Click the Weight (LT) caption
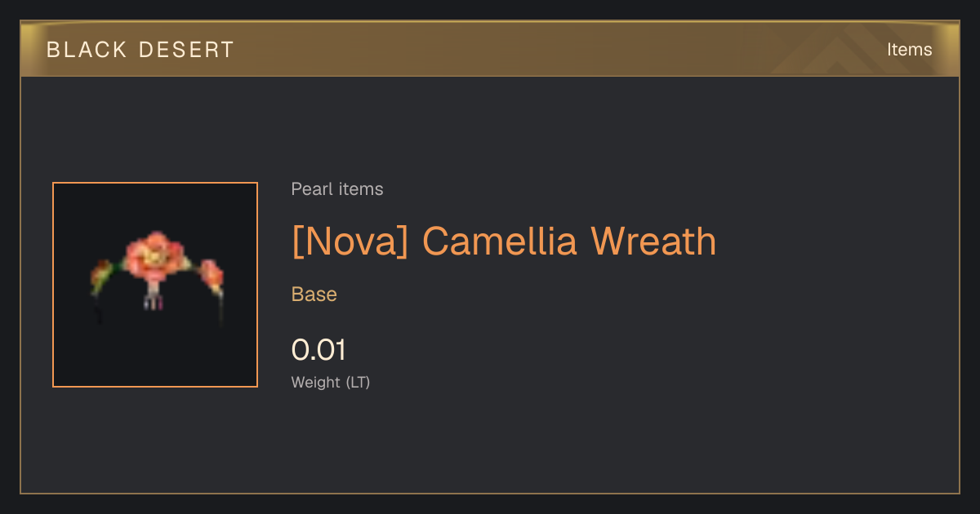The width and height of the screenshot is (980, 514). [331, 382]
